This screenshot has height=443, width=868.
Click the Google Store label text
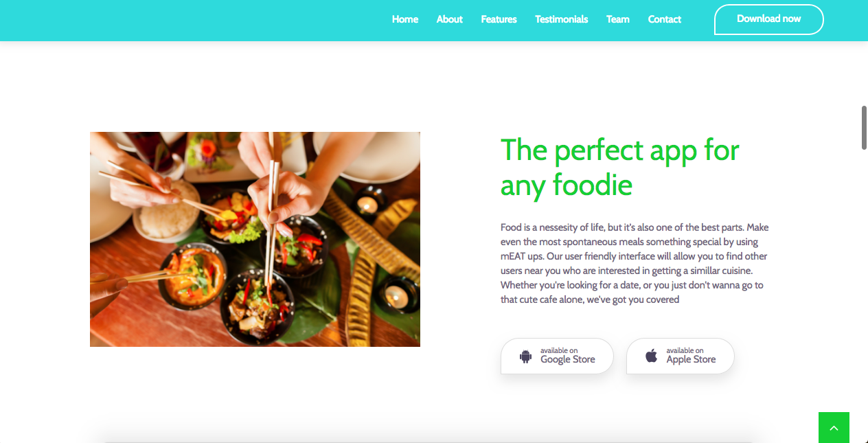pos(568,359)
